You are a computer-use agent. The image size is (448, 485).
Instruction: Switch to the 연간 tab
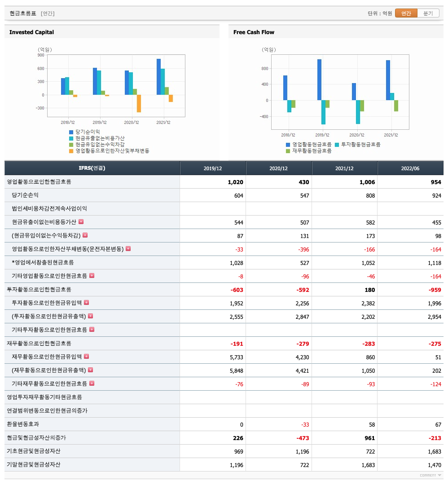(406, 13)
